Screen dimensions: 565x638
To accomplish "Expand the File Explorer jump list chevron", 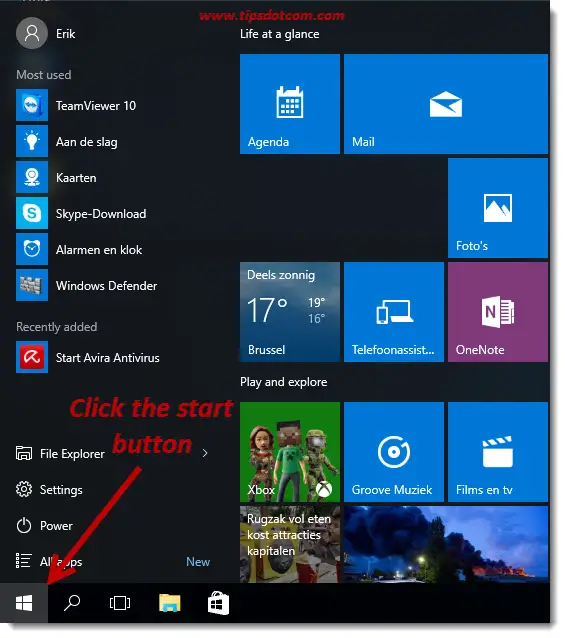I will 205,453.
